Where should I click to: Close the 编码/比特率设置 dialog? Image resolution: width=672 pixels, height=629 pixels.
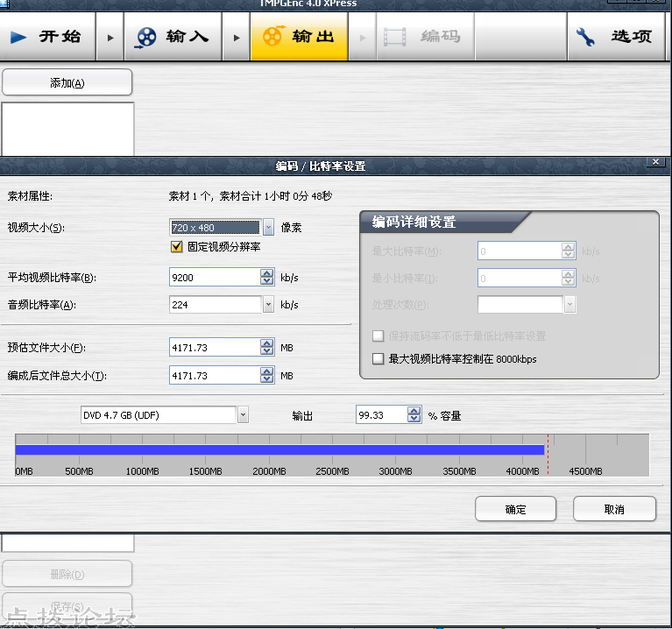[x=655, y=162]
